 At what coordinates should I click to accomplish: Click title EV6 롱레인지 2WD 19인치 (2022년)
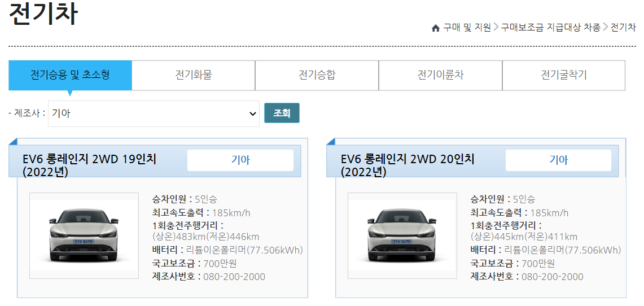(90, 165)
